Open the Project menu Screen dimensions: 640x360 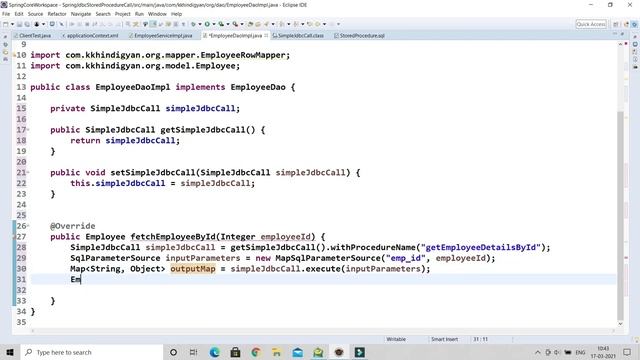click(122, 14)
